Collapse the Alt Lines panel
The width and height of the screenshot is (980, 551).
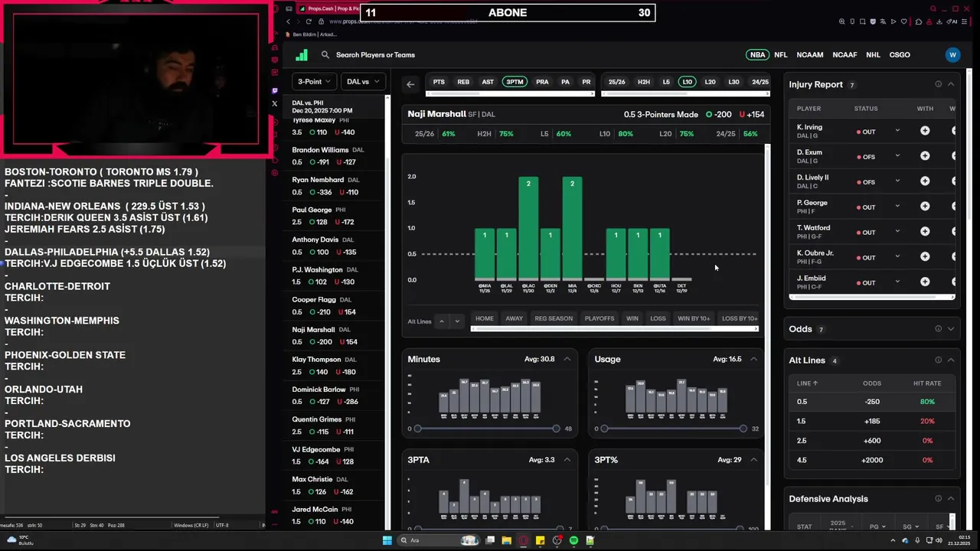(951, 360)
